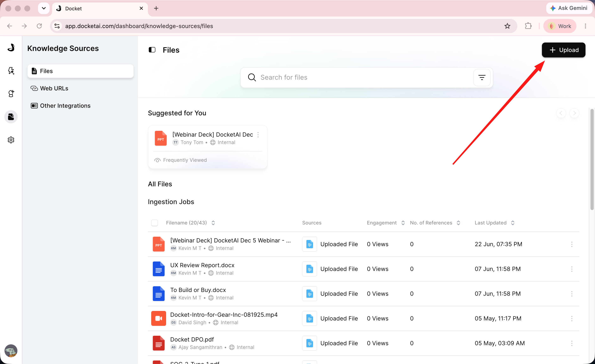Open the Knowledge Sources sidebar icon
595x364 pixels.
point(11,117)
